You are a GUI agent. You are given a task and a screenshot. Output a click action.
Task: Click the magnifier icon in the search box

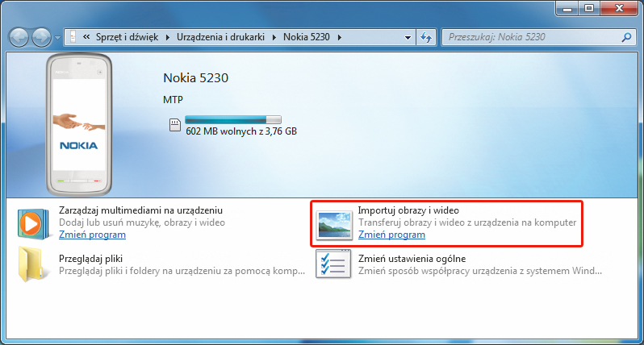(625, 37)
